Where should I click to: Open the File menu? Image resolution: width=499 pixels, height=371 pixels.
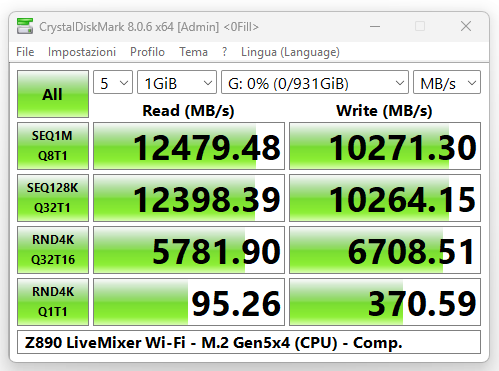25,52
